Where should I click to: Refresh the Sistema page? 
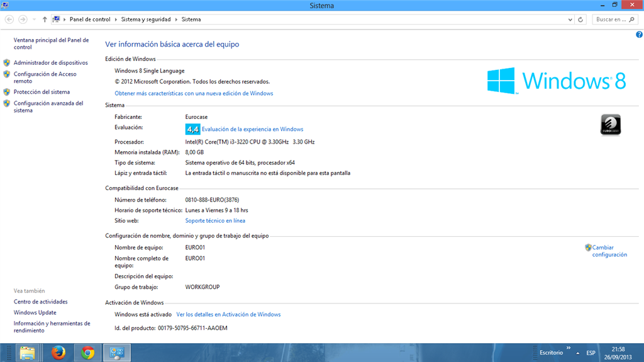580,20
